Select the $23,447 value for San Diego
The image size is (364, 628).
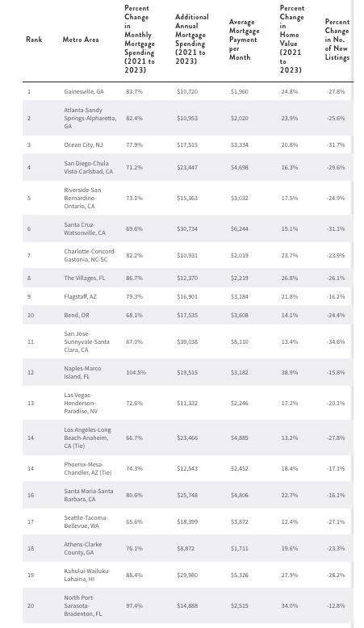coord(187,167)
